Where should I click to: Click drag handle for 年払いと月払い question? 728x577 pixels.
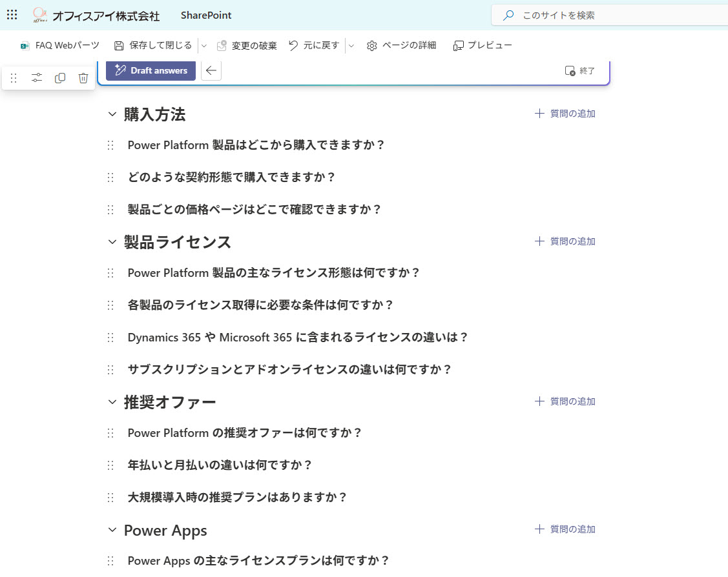[x=110, y=465]
